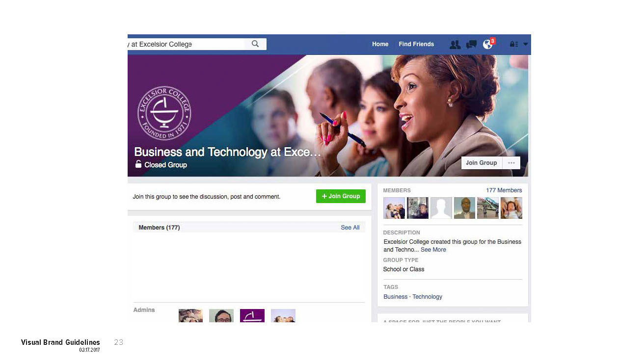The height and width of the screenshot is (362, 644).
Task: Open the notifications globe icon
Action: click(x=487, y=45)
